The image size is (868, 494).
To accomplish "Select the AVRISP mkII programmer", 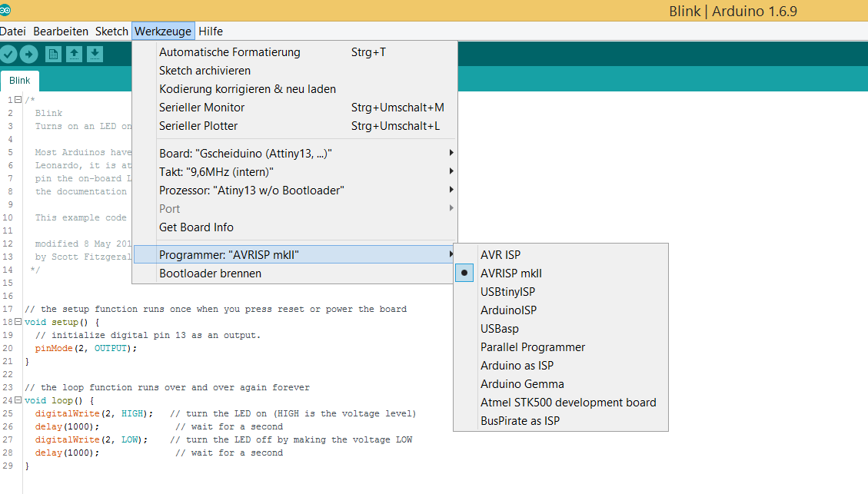I will pos(560,274).
